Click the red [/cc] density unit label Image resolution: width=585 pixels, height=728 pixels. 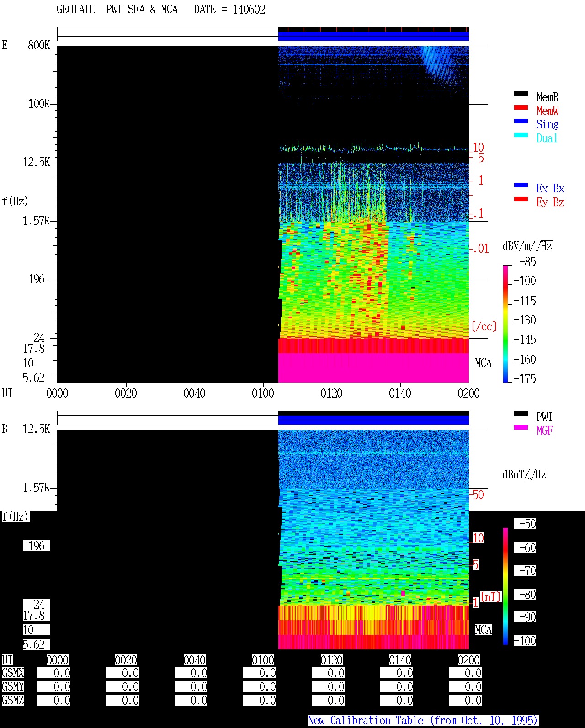[x=484, y=326]
